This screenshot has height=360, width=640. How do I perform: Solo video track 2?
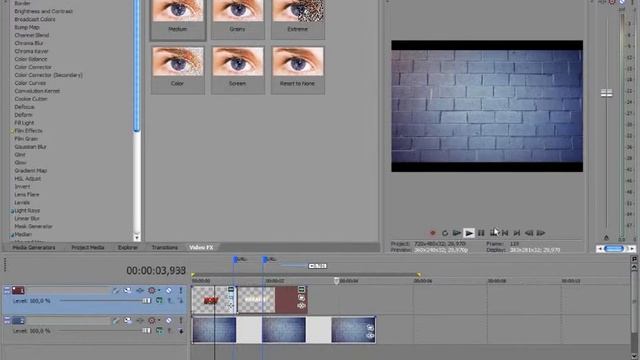tap(181, 320)
